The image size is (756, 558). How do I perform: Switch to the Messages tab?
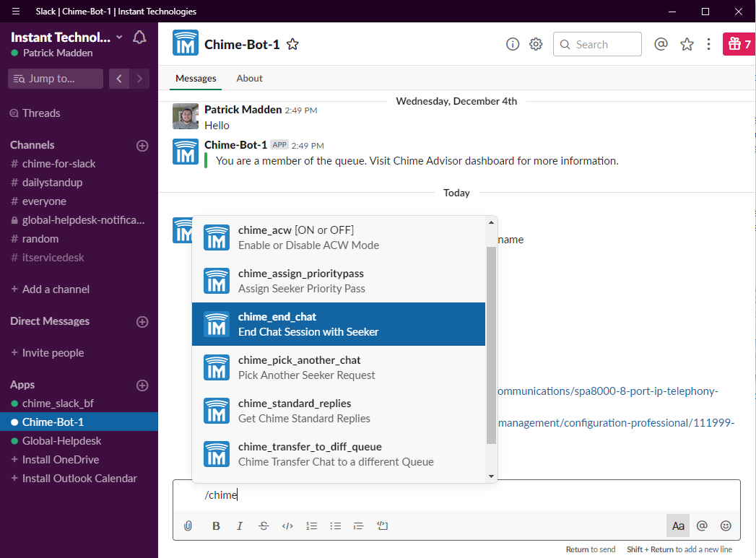click(x=196, y=79)
